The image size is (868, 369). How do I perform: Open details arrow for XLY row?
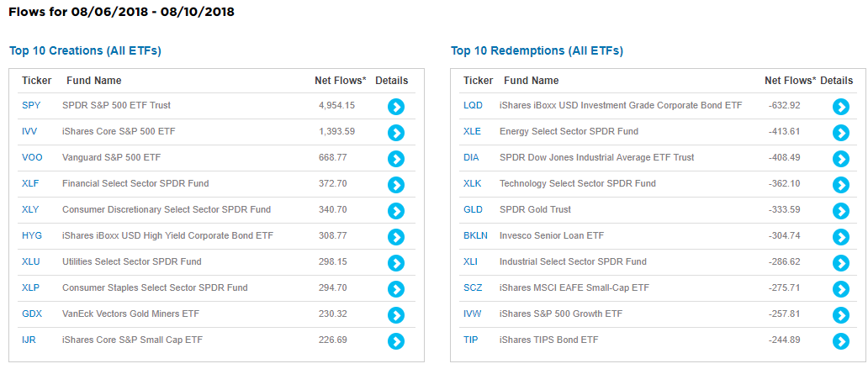(x=396, y=211)
